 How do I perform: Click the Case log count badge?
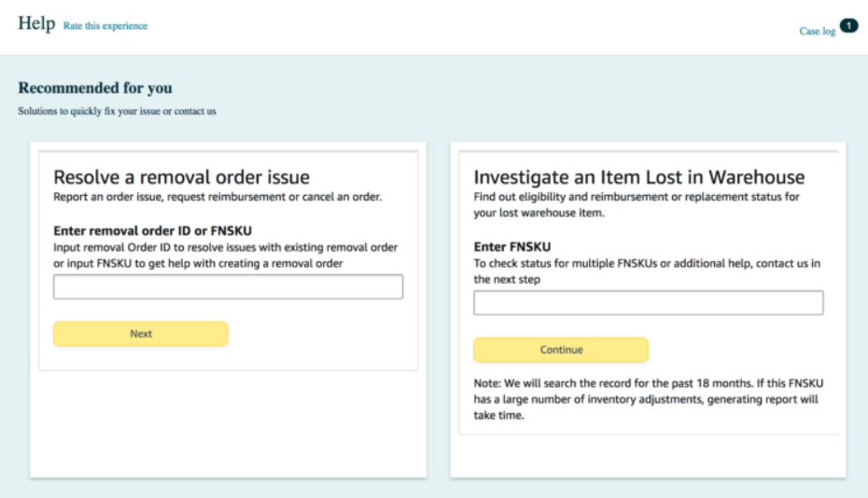(848, 26)
